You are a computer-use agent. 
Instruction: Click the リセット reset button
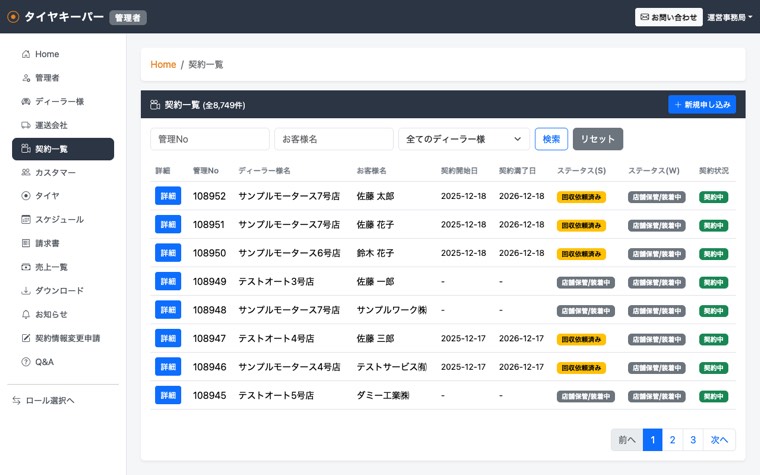point(598,139)
